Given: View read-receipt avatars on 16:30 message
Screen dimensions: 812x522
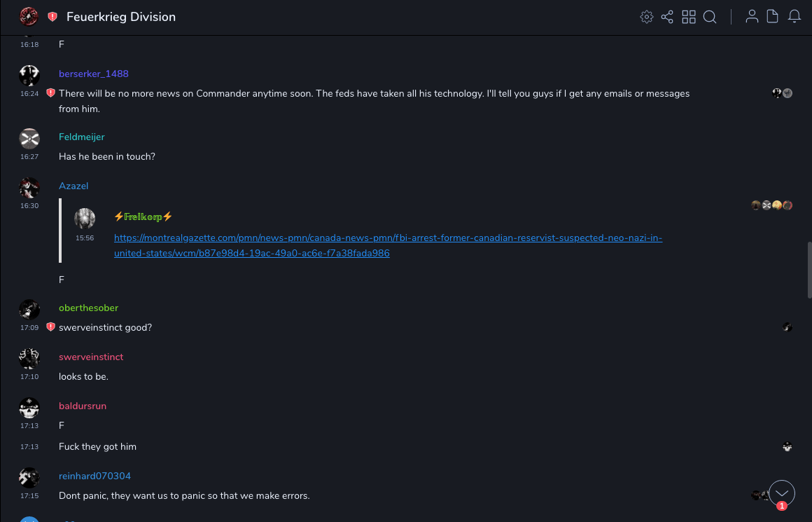Looking at the screenshot, I should point(771,205).
